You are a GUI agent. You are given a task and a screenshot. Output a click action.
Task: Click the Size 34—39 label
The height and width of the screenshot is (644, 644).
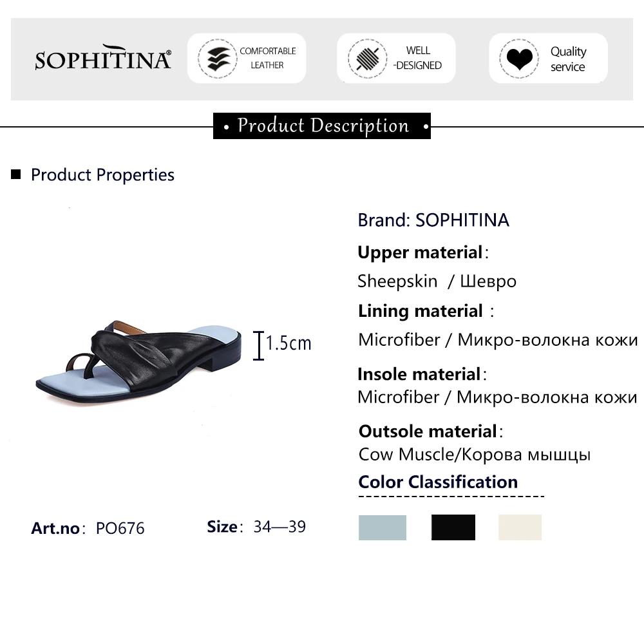(x=256, y=527)
